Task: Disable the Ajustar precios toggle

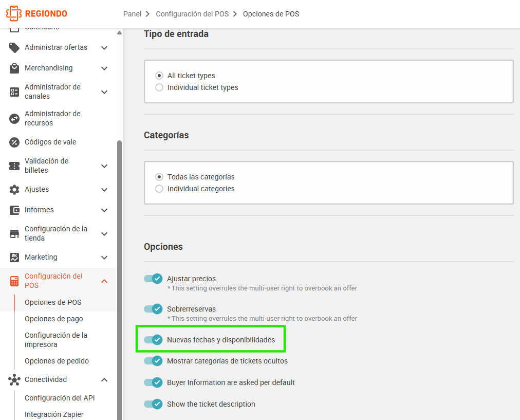Action: click(153, 279)
